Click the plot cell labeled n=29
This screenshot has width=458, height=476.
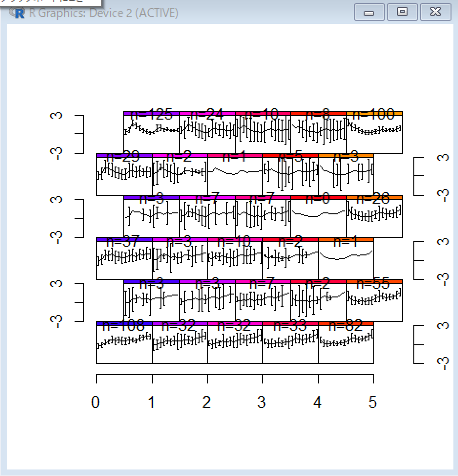[124, 176]
